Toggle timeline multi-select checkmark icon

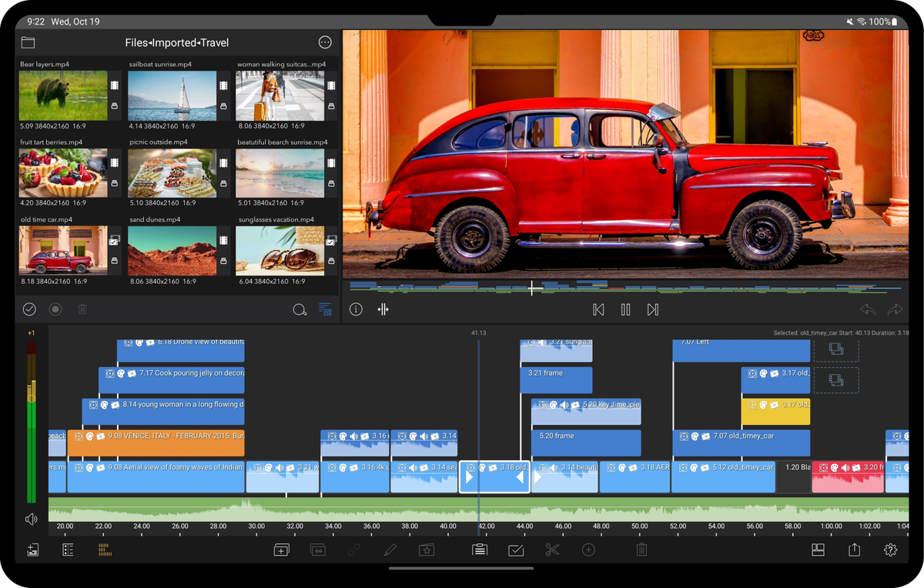coord(516,550)
